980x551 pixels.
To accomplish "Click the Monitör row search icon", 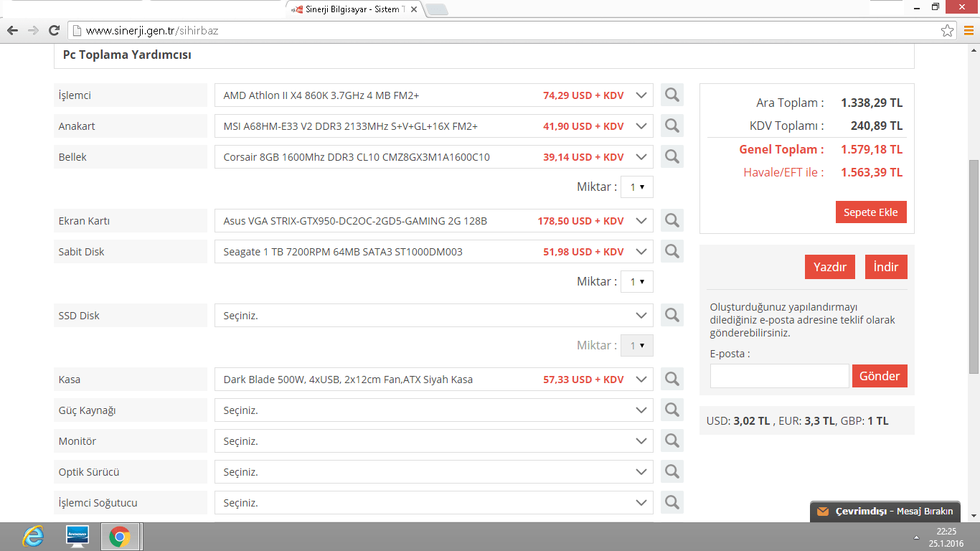I will coord(672,441).
